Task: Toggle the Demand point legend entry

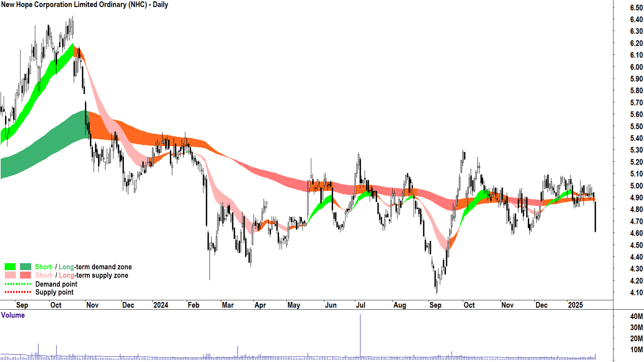Action: tap(56, 284)
